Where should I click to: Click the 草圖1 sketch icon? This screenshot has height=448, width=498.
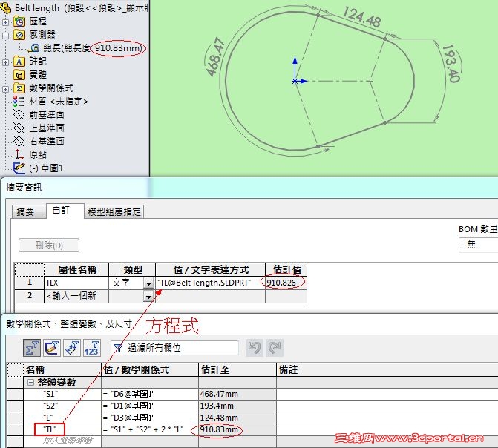19,168
